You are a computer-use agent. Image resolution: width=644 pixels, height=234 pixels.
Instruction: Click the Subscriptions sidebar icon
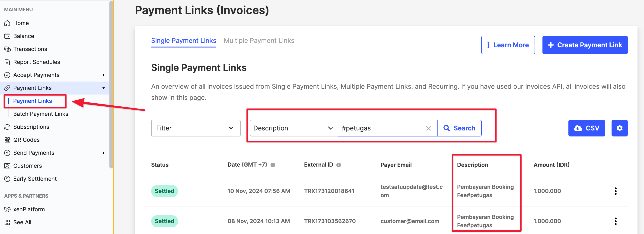click(x=7, y=127)
